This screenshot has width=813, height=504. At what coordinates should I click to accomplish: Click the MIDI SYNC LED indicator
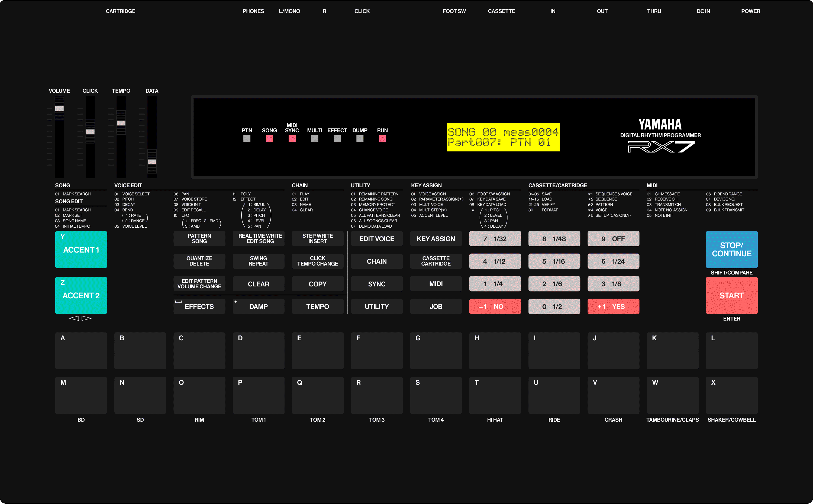pos(292,139)
